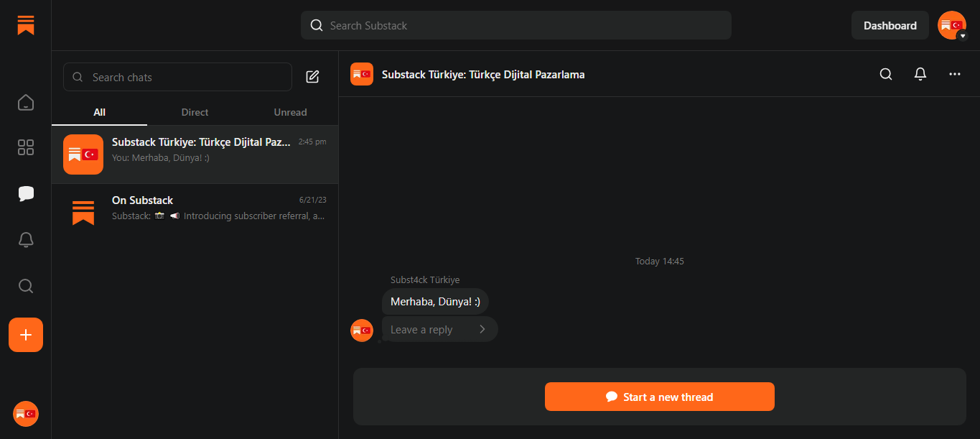The height and width of the screenshot is (439, 980).
Task: Open the three-dot chat options menu
Action: tap(955, 74)
